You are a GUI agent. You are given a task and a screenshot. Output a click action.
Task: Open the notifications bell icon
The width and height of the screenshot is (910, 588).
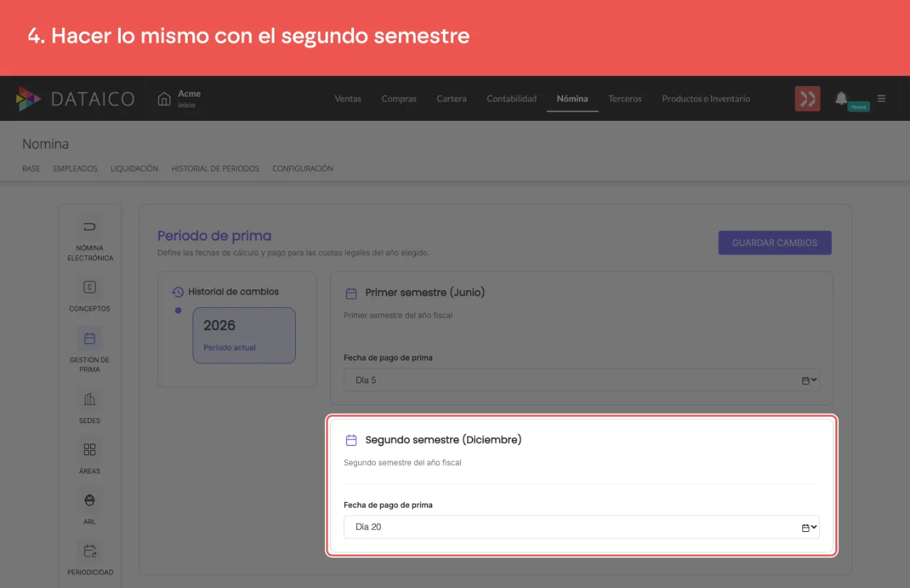(841, 98)
